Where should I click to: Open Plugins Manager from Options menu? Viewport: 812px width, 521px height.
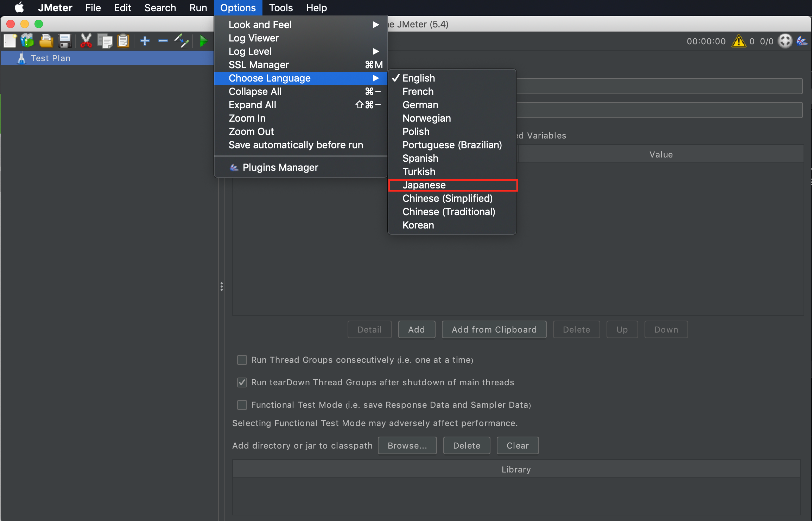click(x=280, y=167)
